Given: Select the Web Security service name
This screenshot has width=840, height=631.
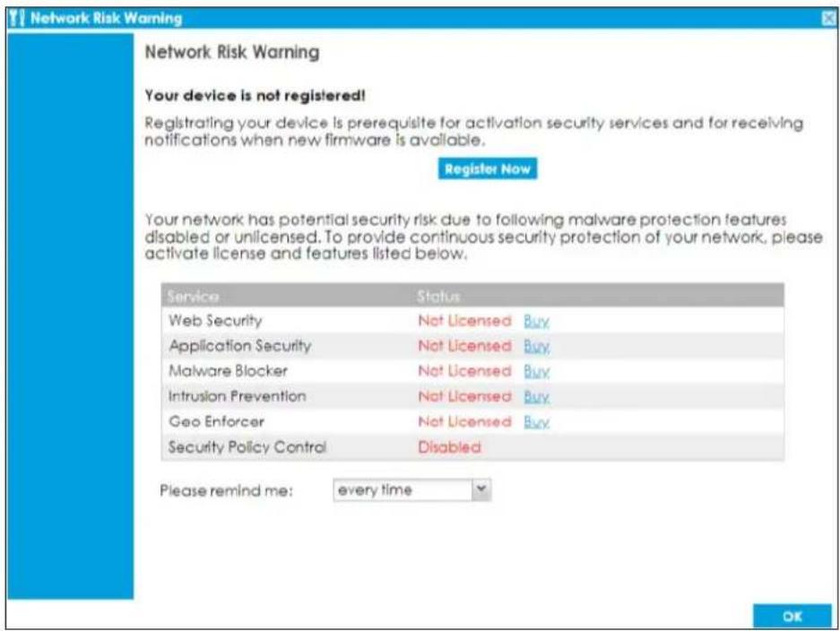Looking at the screenshot, I should click(x=215, y=320).
